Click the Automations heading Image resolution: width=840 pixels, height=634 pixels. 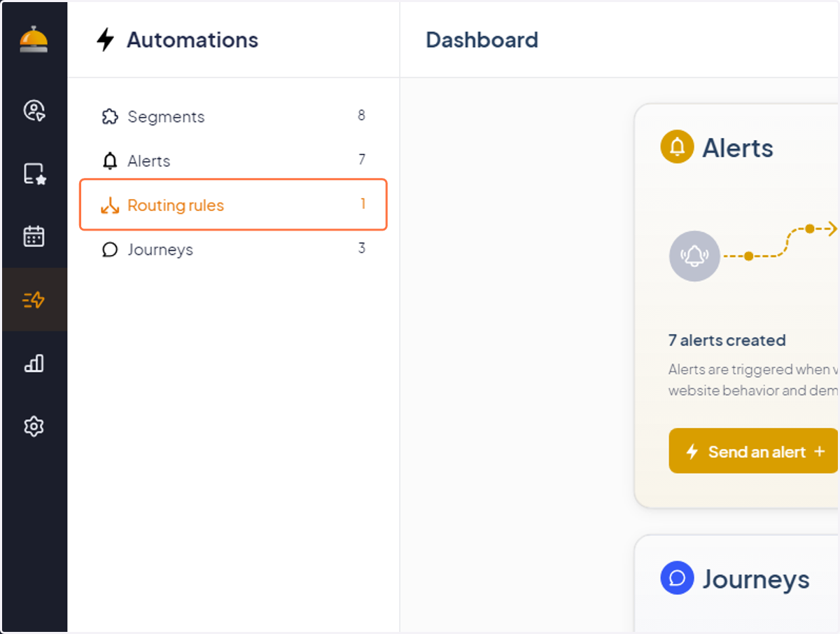(192, 40)
